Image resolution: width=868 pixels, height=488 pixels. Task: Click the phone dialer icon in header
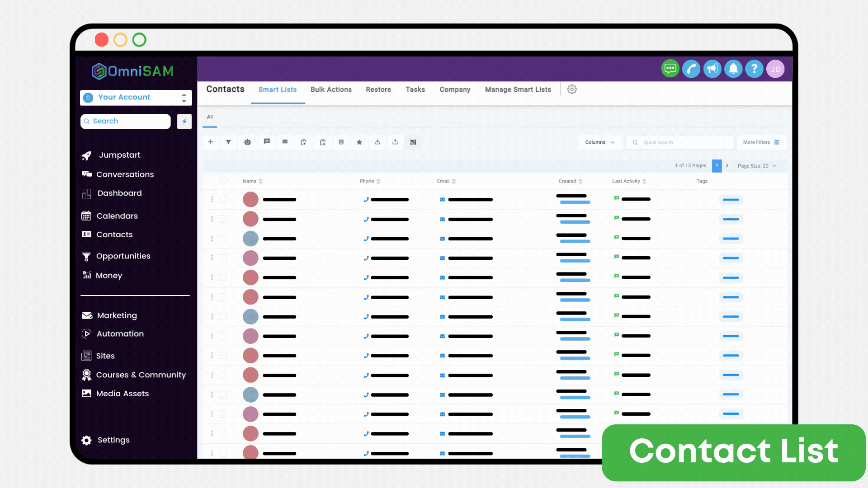tap(691, 69)
